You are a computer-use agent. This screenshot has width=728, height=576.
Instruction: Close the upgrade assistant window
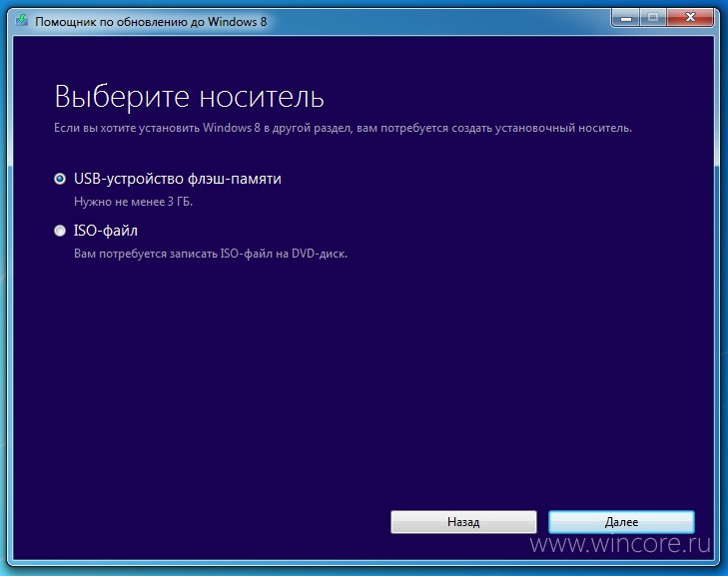pyautogui.click(x=690, y=18)
